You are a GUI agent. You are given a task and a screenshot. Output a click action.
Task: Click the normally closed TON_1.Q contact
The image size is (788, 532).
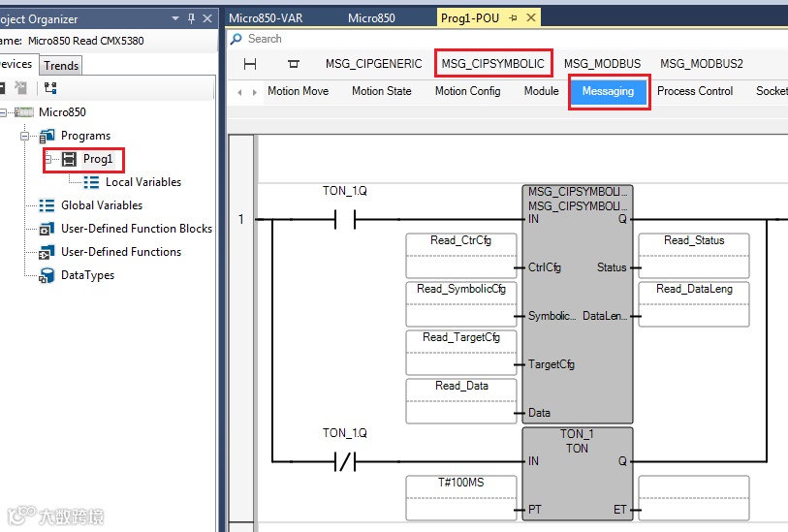345,461
